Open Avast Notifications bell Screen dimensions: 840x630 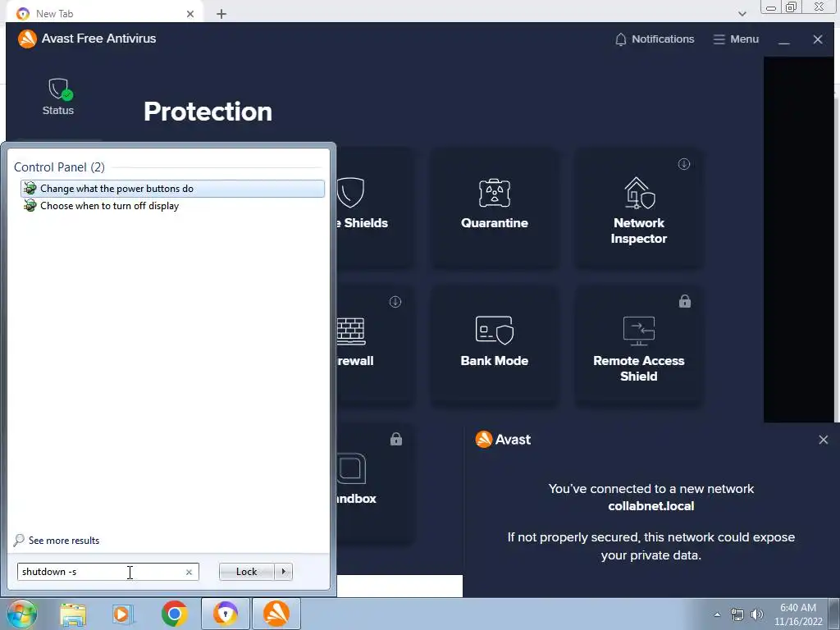point(654,39)
